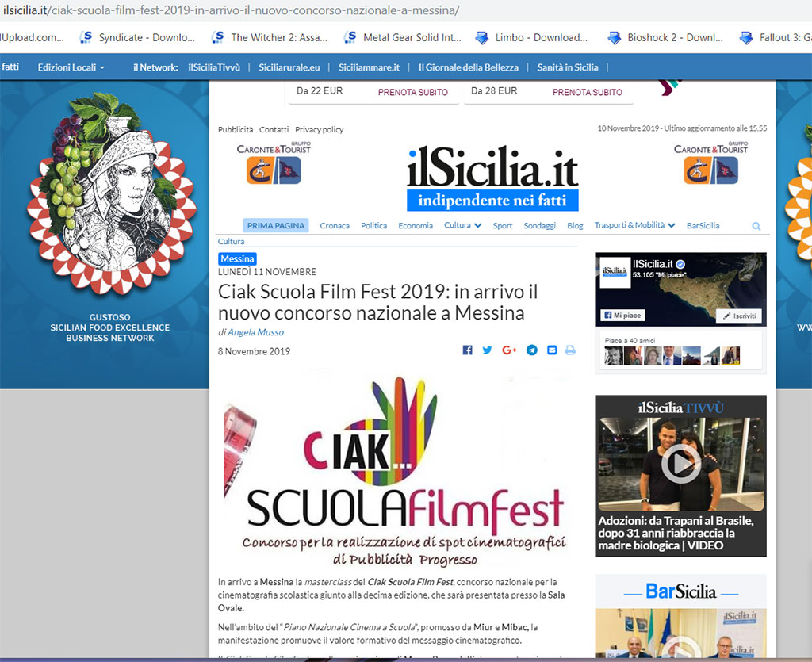812x662 pixels.
Task: Open Fallout 3 bookmark
Action: pos(776,37)
